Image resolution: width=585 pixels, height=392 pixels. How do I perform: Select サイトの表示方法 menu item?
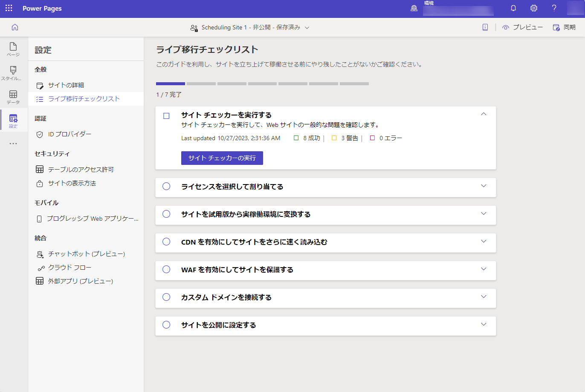coord(86,183)
